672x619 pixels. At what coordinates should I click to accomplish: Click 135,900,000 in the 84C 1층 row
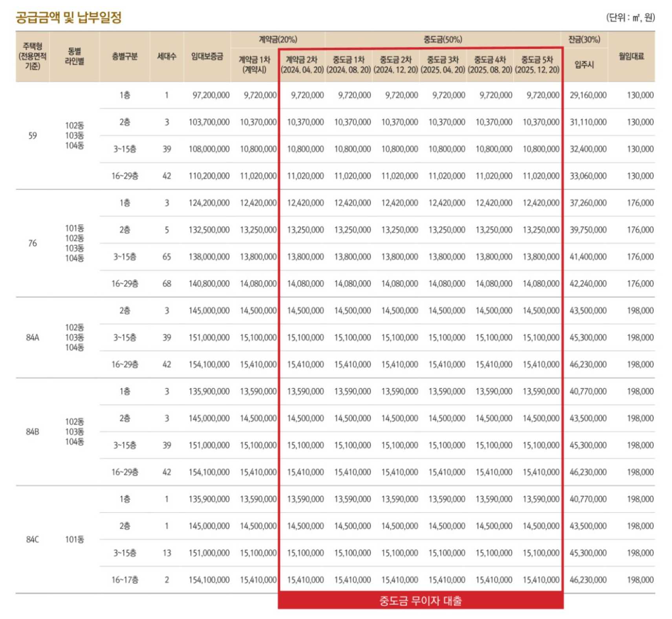209,499
